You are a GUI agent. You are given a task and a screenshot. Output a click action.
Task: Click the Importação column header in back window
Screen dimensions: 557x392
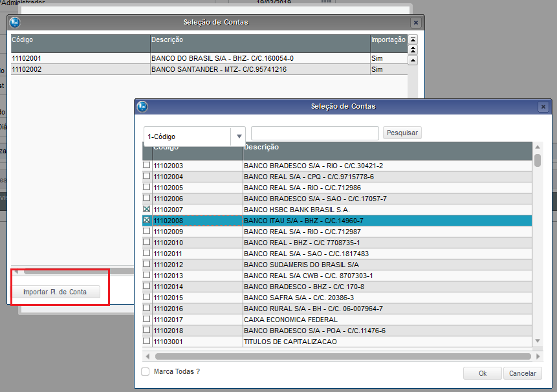tap(389, 44)
